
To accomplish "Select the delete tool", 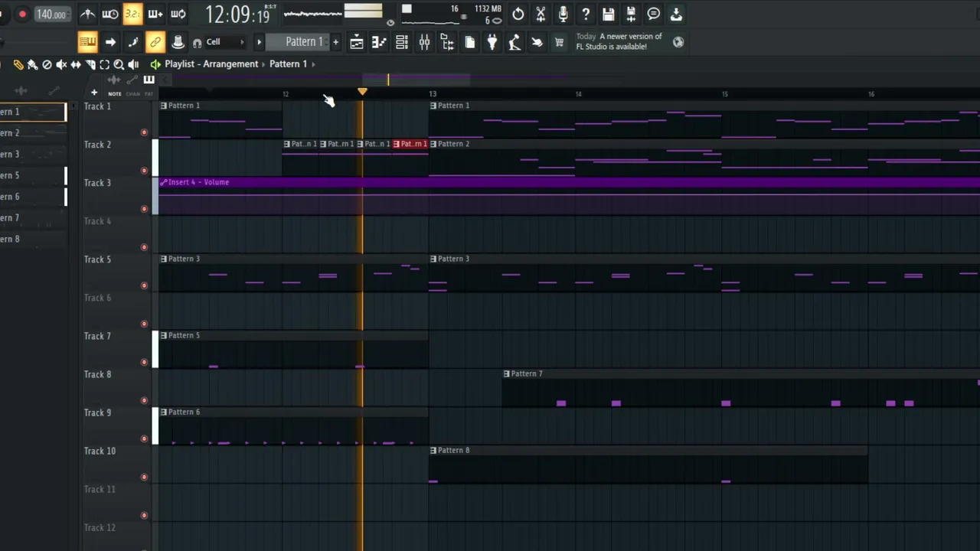I will click(x=47, y=64).
